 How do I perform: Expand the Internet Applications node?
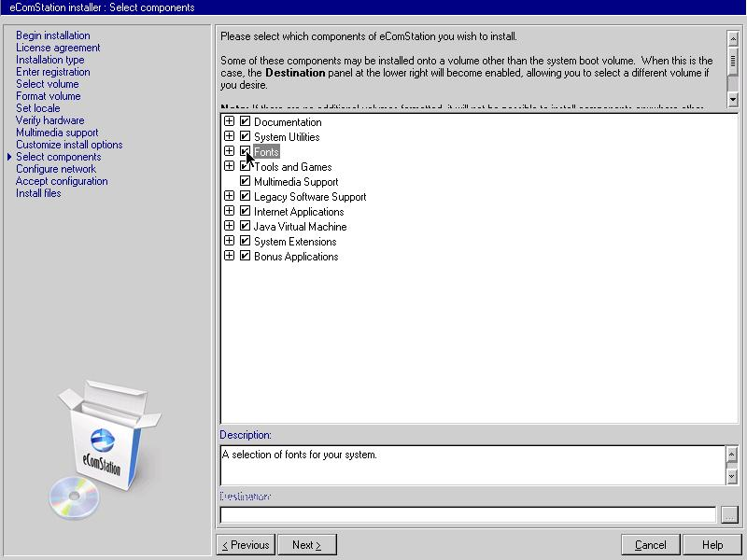[x=229, y=211]
